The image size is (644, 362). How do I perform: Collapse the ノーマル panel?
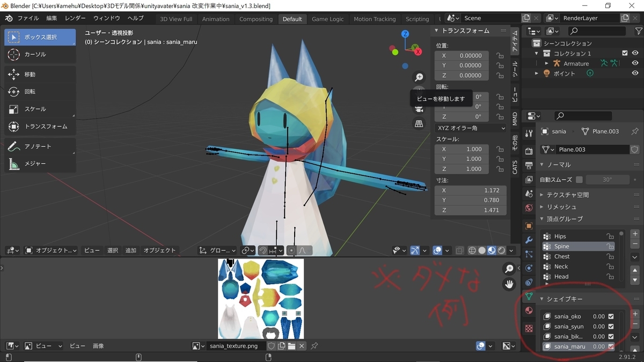(x=541, y=165)
